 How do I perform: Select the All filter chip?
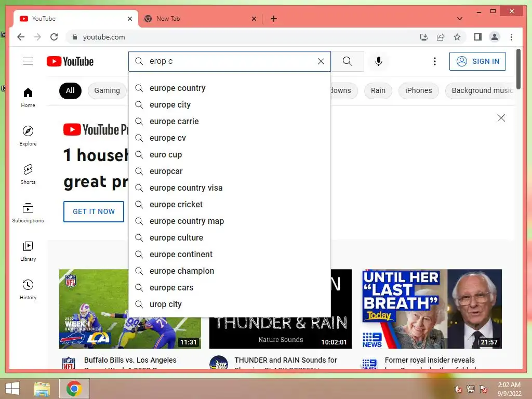pyautogui.click(x=70, y=90)
